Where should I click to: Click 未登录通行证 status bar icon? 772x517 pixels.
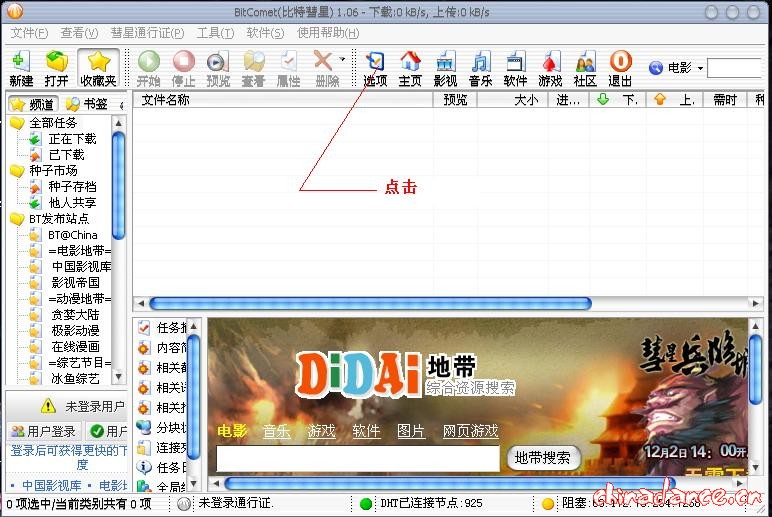pyautogui.click(x=184, y=504)
